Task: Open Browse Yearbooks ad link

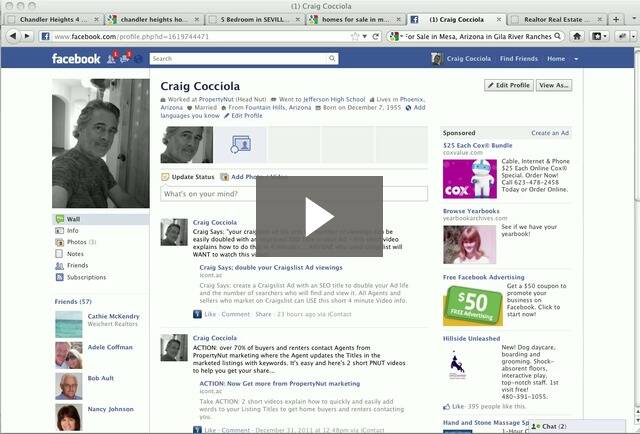Action: [471, 211]
